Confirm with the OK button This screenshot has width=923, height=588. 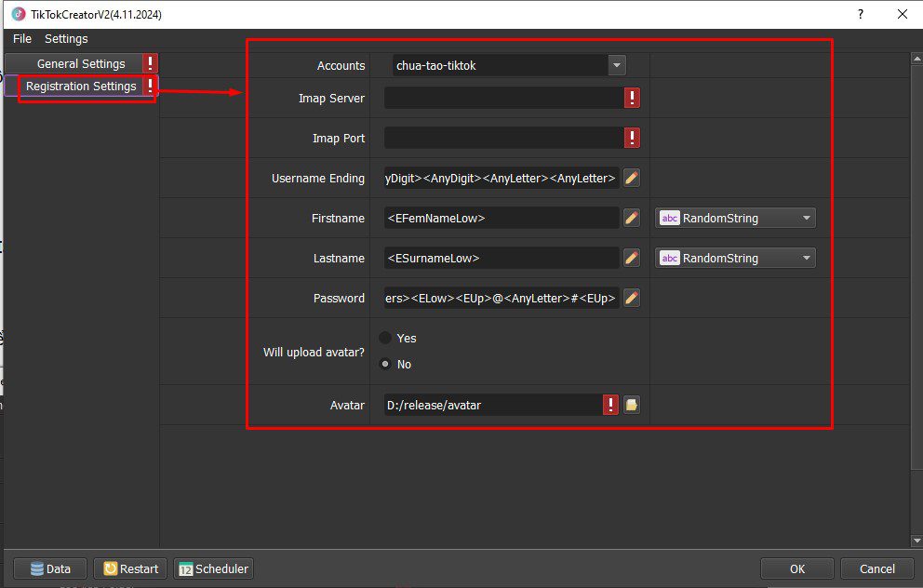pyautogui.click(x=797, y=568)
